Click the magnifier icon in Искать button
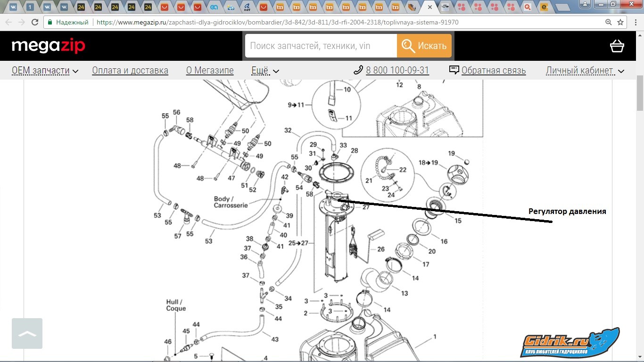644x362 pixels. [408, 46]
